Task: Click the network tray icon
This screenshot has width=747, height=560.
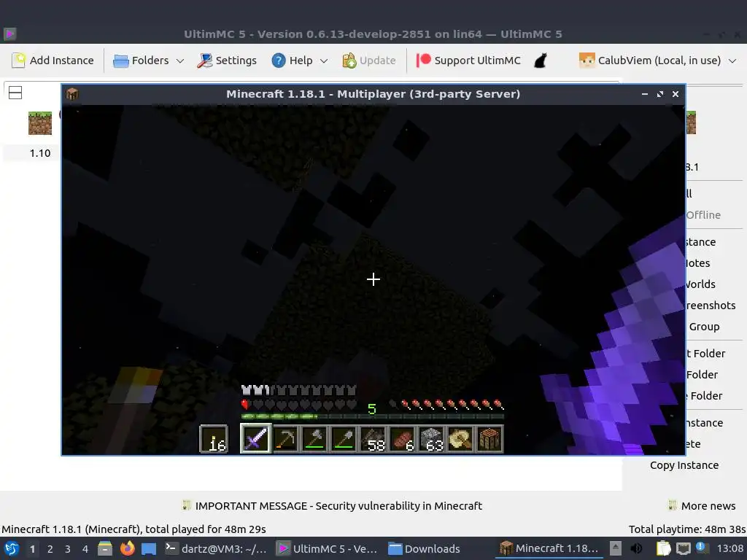Action: 683,548
